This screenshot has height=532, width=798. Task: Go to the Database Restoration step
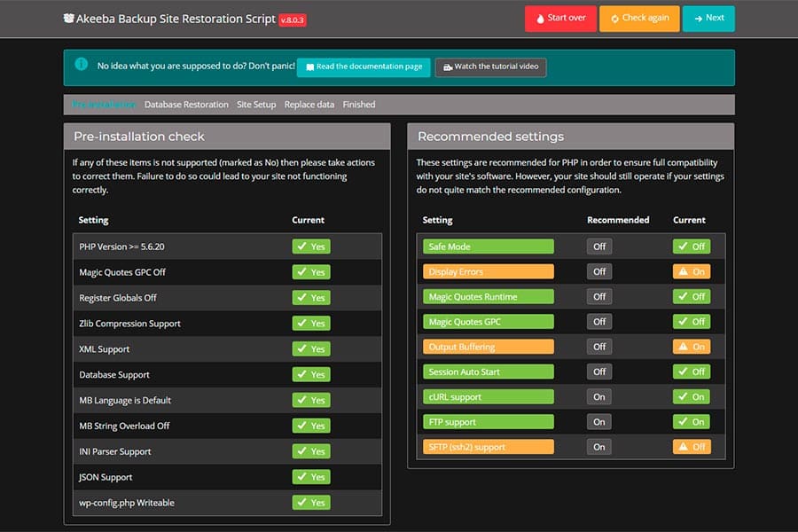pyautogui.click(x=186, y=105)
